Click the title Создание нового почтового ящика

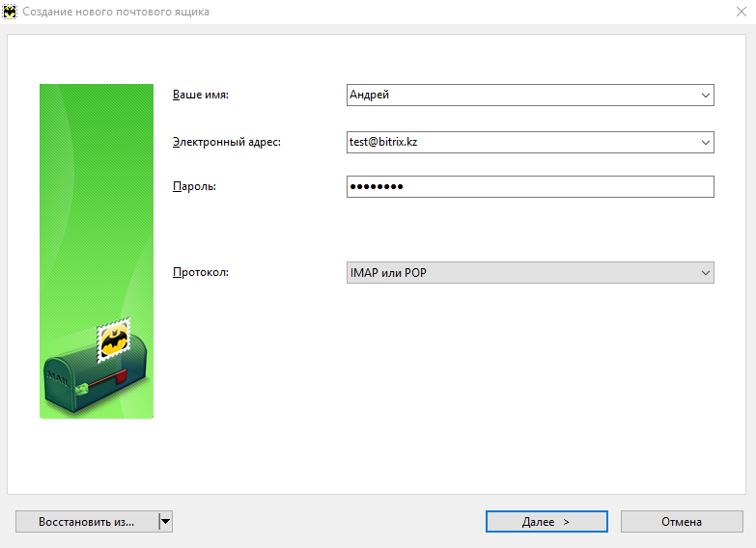point(116,12)
